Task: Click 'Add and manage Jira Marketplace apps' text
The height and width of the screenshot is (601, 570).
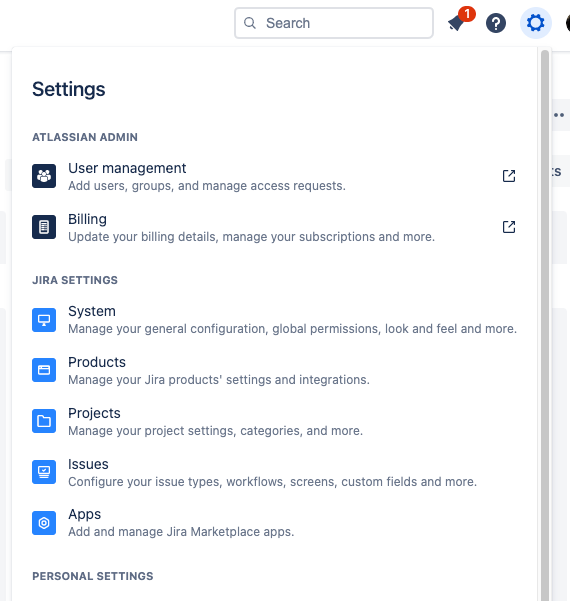Action: click(181, 532)
